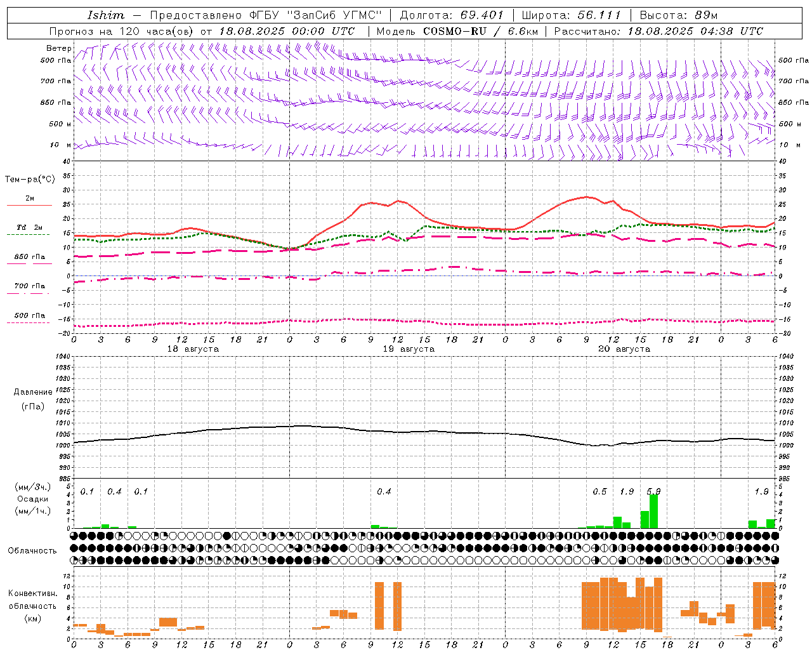Viewport: 812px width, 650px height.
Task: Click the "5.9" precipitation total value
Action: coord(653,492)
